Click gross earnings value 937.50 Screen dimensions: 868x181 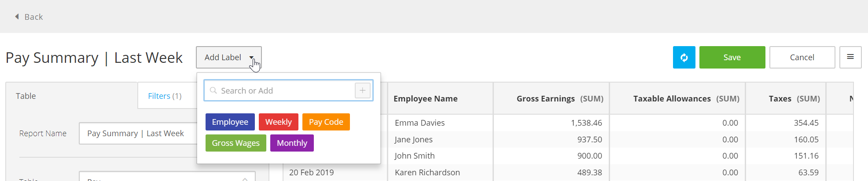coord(589,140)
